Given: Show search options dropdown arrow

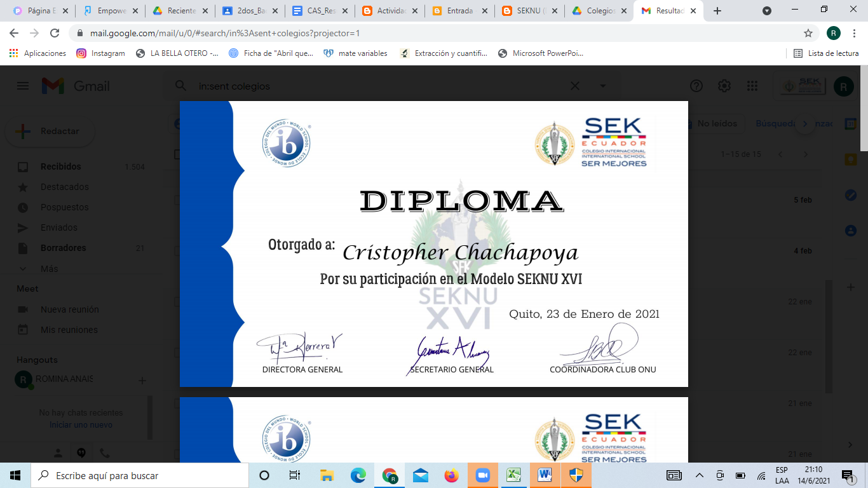Looking at the screenshot, I should point(603,86).
